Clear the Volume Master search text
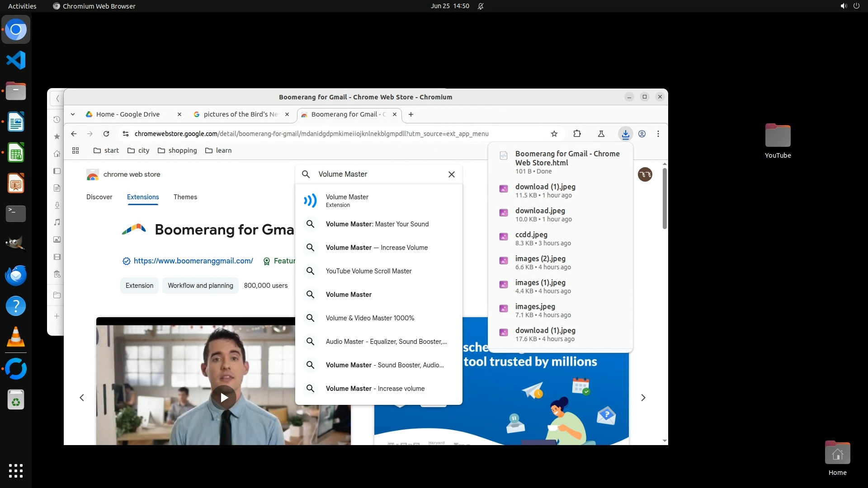The height and width of the screenshot is (488, 868). point(451,174)
